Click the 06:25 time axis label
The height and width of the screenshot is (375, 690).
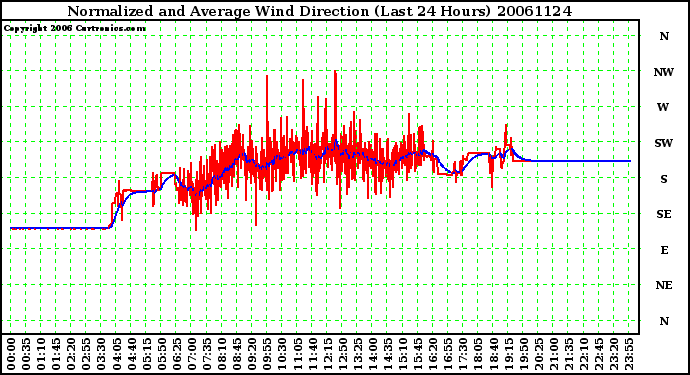(177, 354)
